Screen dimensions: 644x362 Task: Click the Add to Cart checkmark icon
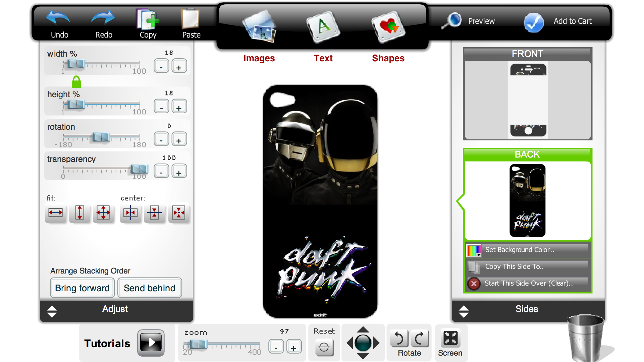pyautogui.click(x=534, y=22)
